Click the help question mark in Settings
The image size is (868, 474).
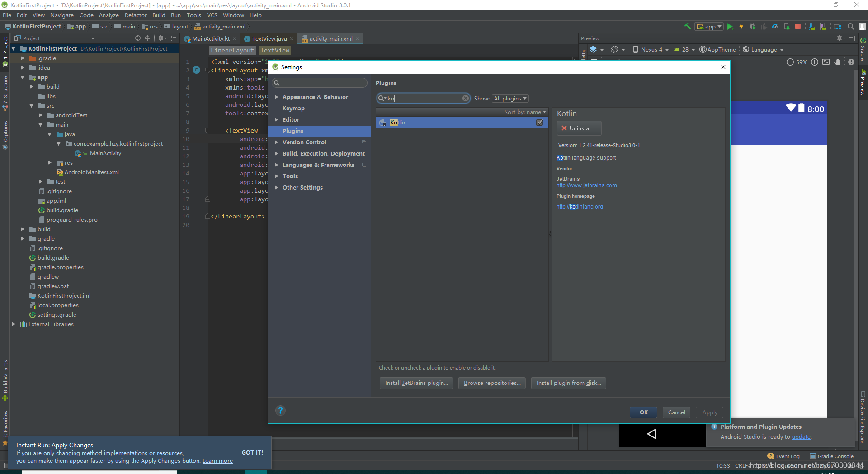click(x=280, y=410)
